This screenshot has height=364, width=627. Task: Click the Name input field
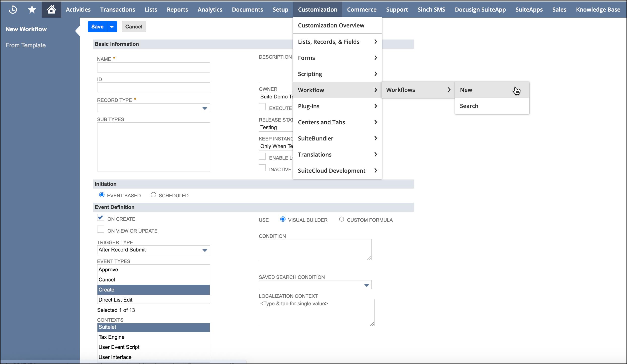(x=153, y=67)
